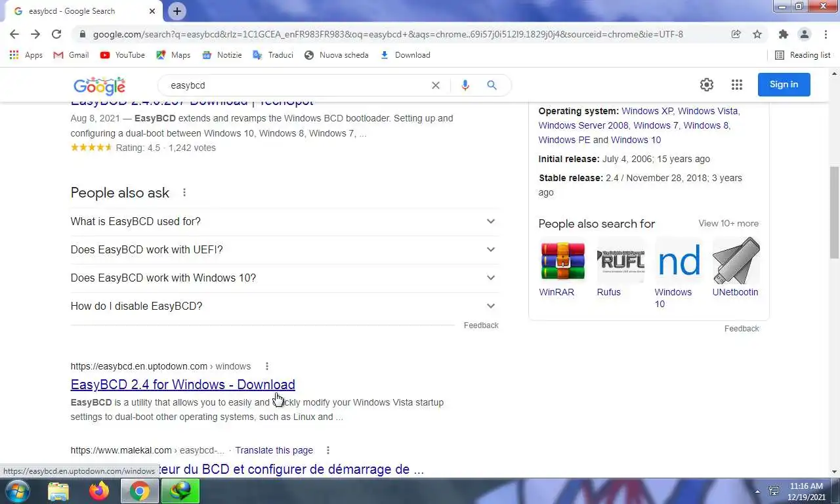The width and height of the screenshot is (840, 504).
Task: Open the Chrome three-dot menu
Action: [x=824, y=34]
